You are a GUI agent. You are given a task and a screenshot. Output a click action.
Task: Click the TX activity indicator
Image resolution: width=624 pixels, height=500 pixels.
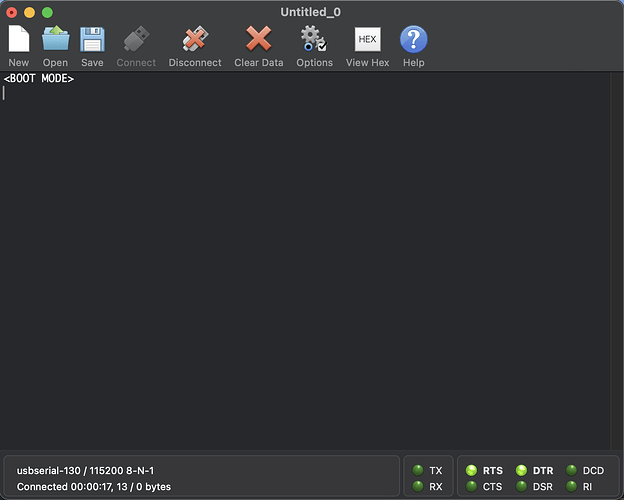coord(418,470)
